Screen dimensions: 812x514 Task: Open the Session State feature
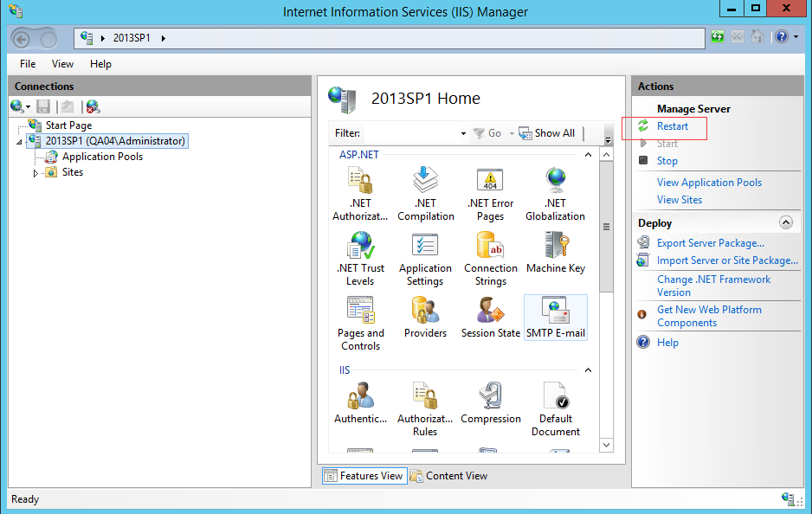point(490,312)
